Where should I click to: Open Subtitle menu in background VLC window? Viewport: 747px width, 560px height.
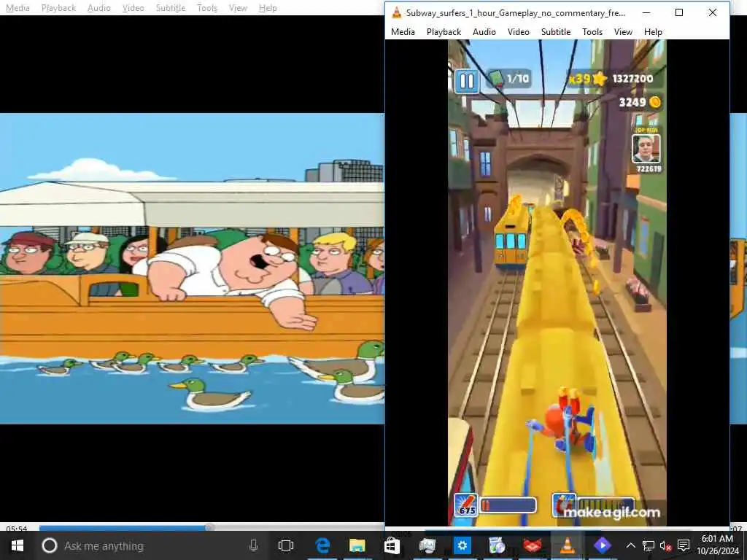click(171, 8)
